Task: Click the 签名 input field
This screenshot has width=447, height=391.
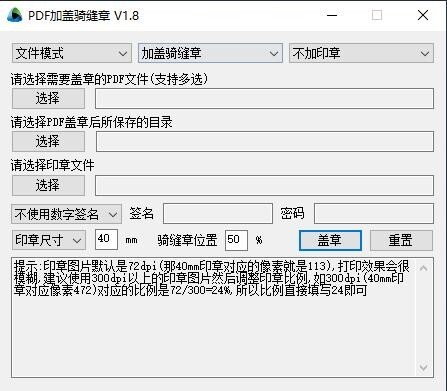Action: [218, 214]
